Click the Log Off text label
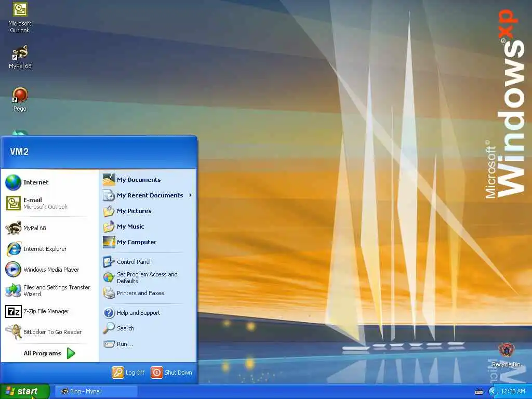The height and width of the screenshot is (399, 532). click(x=135, y=373)
